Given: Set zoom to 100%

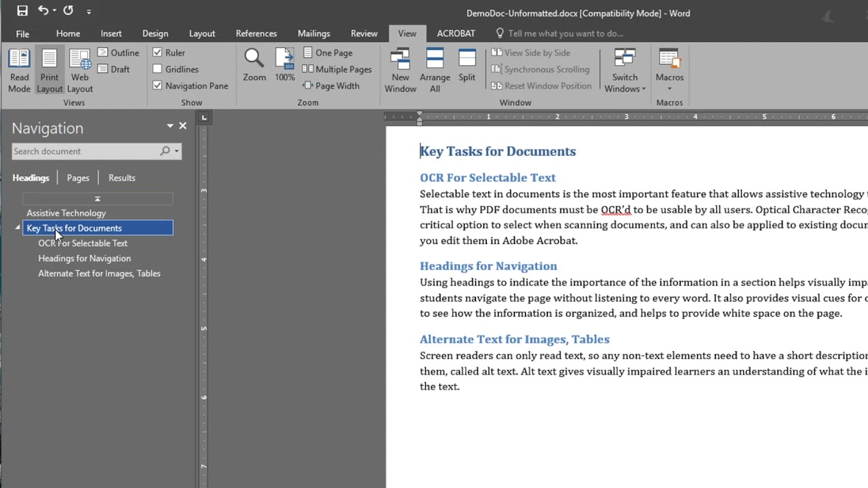Looking at the screenshot, I should pyautogui.click(x=285, y=65).
